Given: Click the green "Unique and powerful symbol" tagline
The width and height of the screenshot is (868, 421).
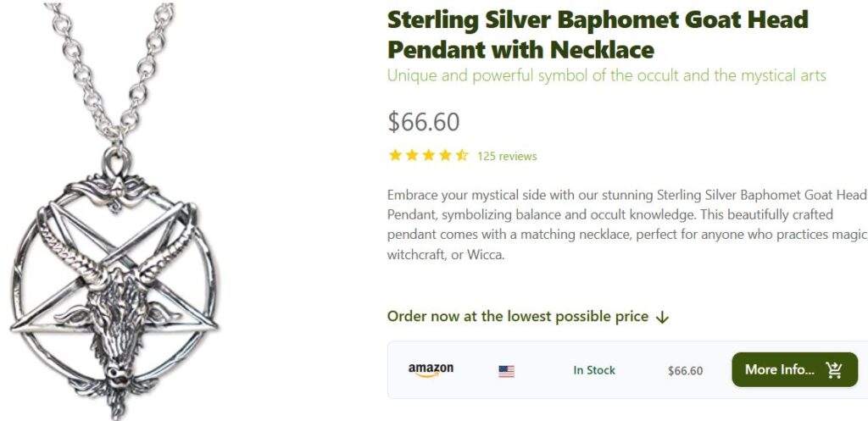Looking at the screenshot, I should [606, 75].
